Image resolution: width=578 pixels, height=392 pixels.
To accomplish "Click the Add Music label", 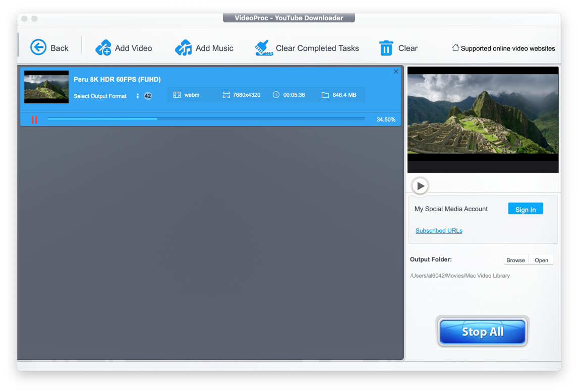I will 214,48.
